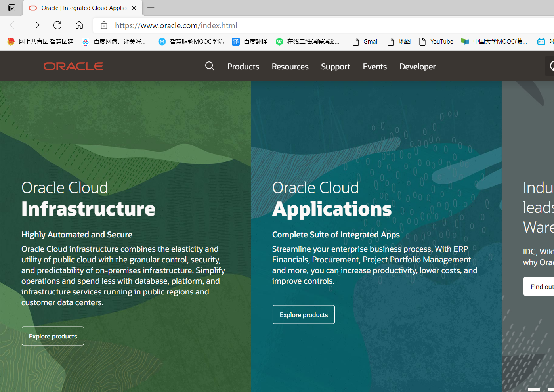
Task: Explore products for Cloud Applications
Action: [x=304, y=315]
